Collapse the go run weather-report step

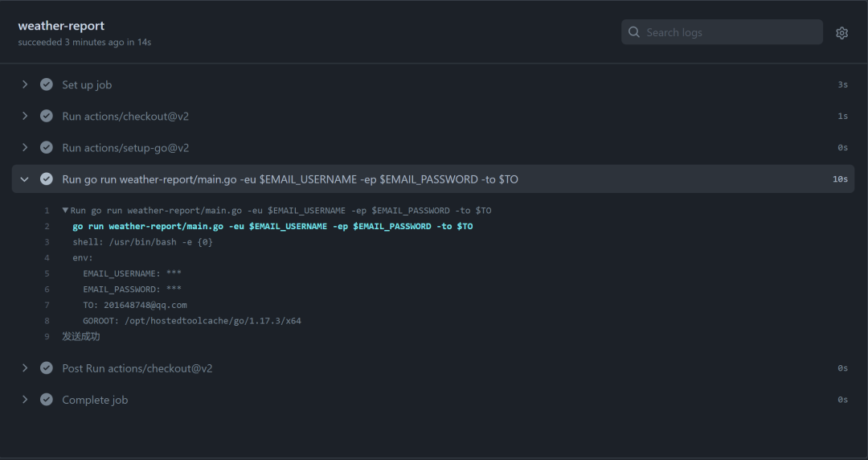tap(25, 179)
